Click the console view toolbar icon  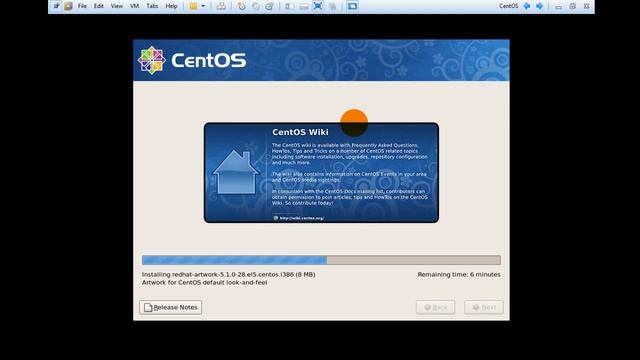(x=353, y=6)
